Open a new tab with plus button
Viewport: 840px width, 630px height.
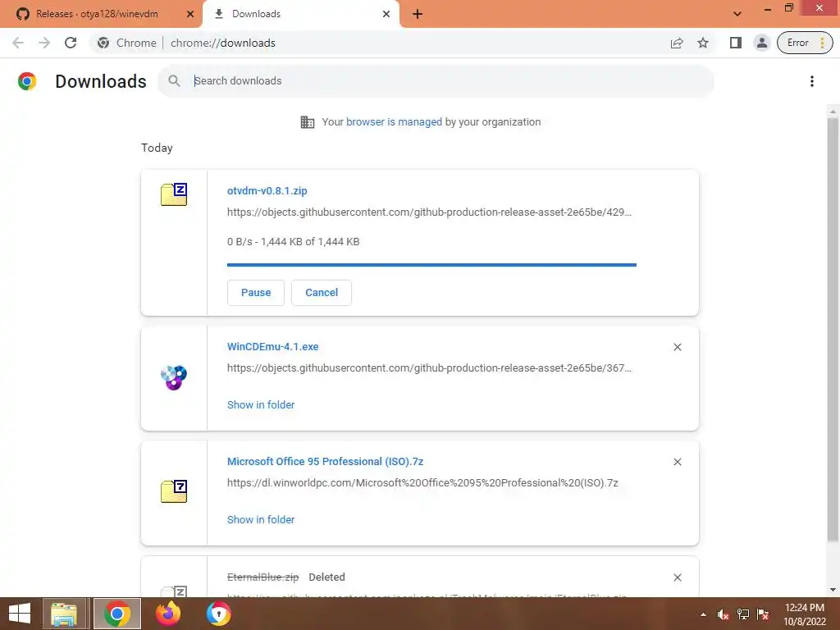418,14
